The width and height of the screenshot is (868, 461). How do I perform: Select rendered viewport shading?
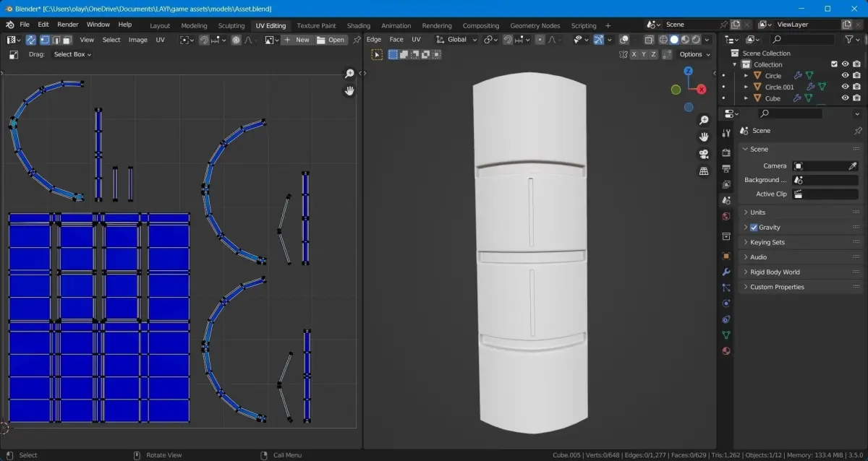696,40
